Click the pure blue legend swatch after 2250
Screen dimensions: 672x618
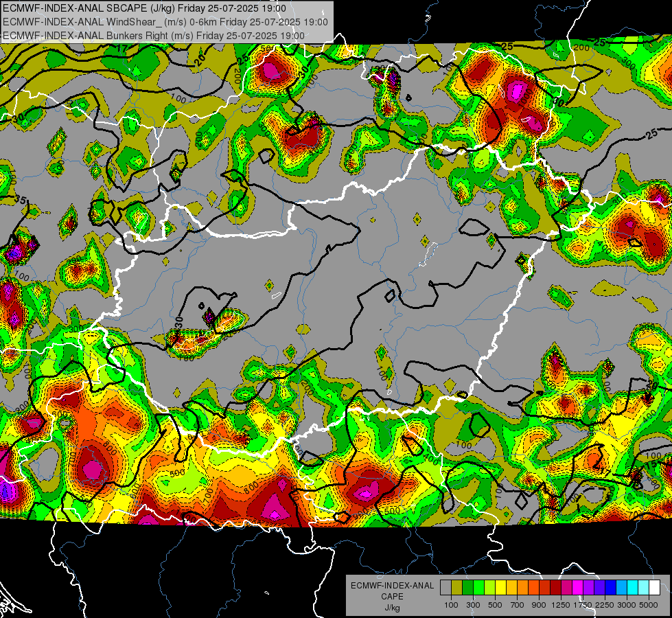611,587
